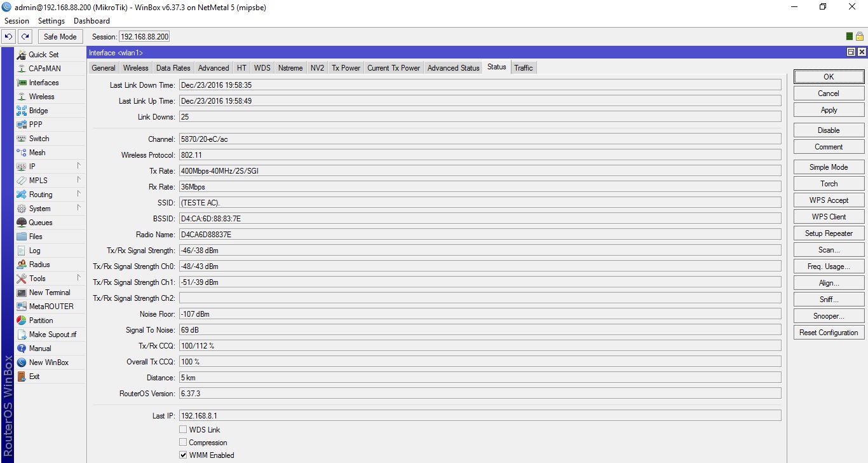
Task: Click the System gear icon
Action: (x=22, y=209)
